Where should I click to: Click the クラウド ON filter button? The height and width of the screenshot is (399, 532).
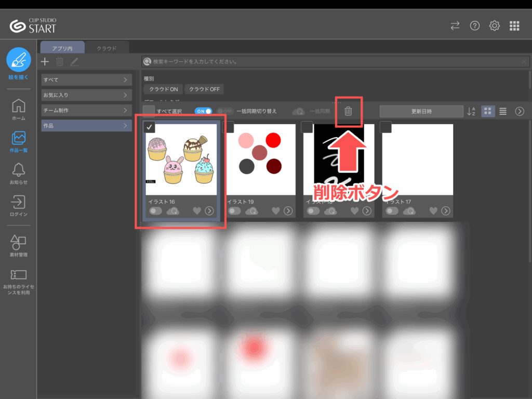(x=163, y=89)
